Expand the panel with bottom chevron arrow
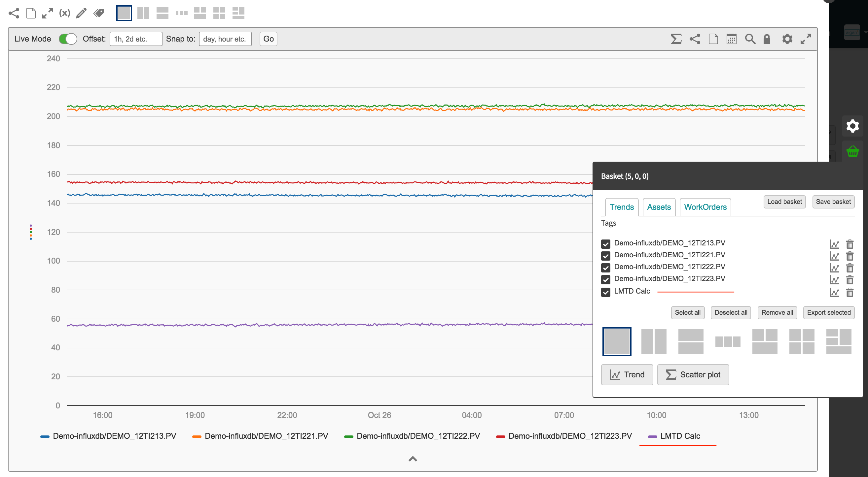 tap(413, 459)
